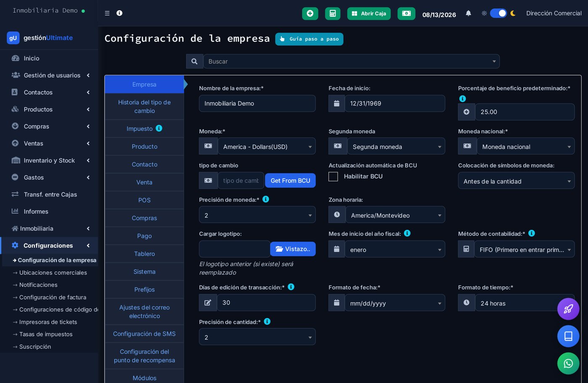The image size is (588, 383).
Task: Click the green banknote icon button
Action: pos(406,13)
